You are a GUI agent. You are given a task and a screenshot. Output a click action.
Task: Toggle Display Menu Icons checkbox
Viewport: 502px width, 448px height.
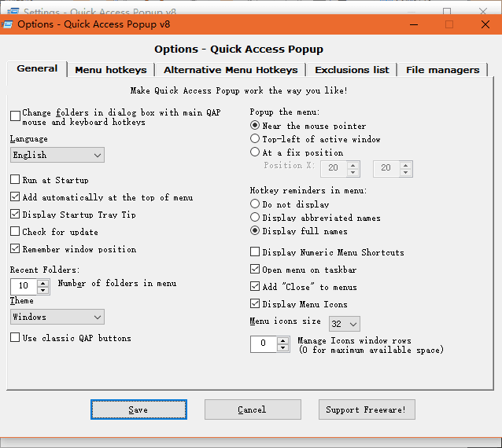[x=255, y=303]
